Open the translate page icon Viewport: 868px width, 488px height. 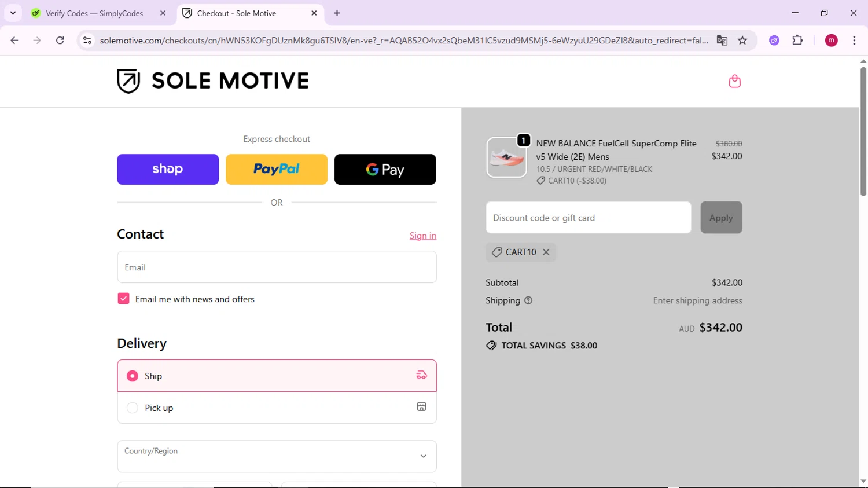pos(722,41)
